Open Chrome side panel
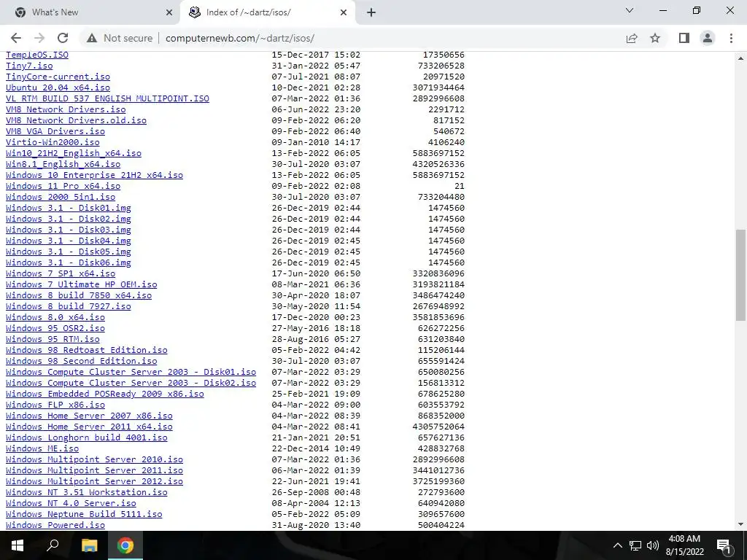The image size is (747, 560). tap(684, 38)
